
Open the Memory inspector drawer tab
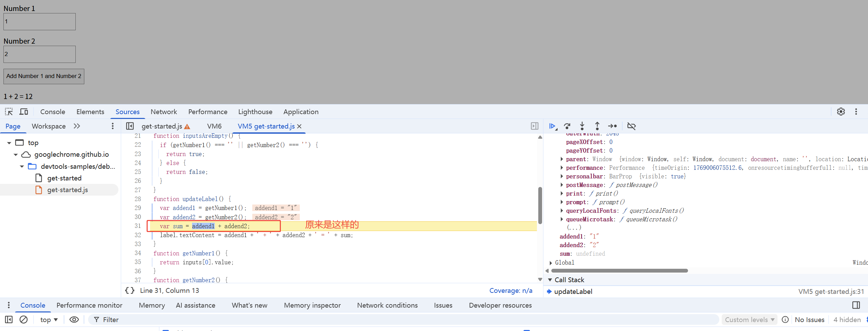point(312,305)
